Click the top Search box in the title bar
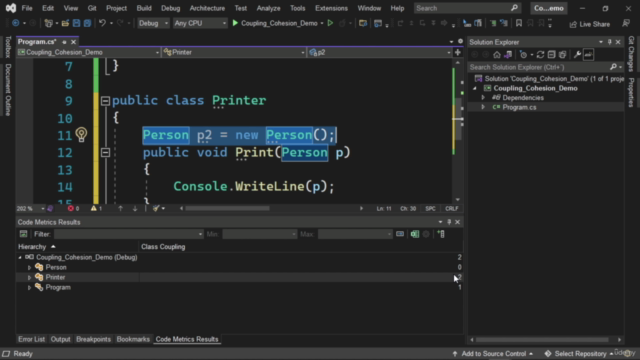This screenshot has width=640, height=360. click(x=467, y=8)
